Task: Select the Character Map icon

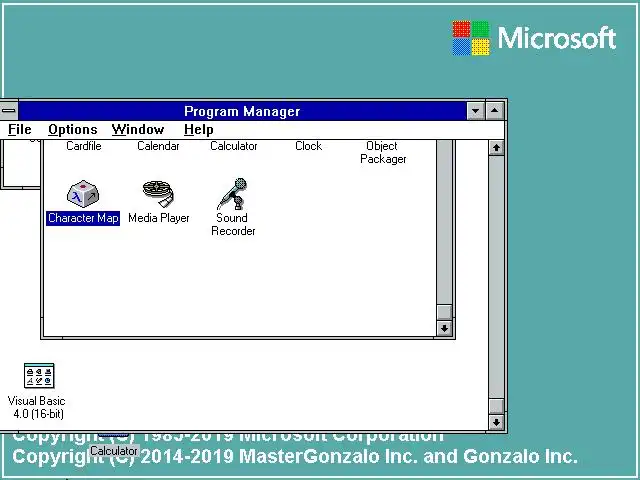Action: coord(83,194)
